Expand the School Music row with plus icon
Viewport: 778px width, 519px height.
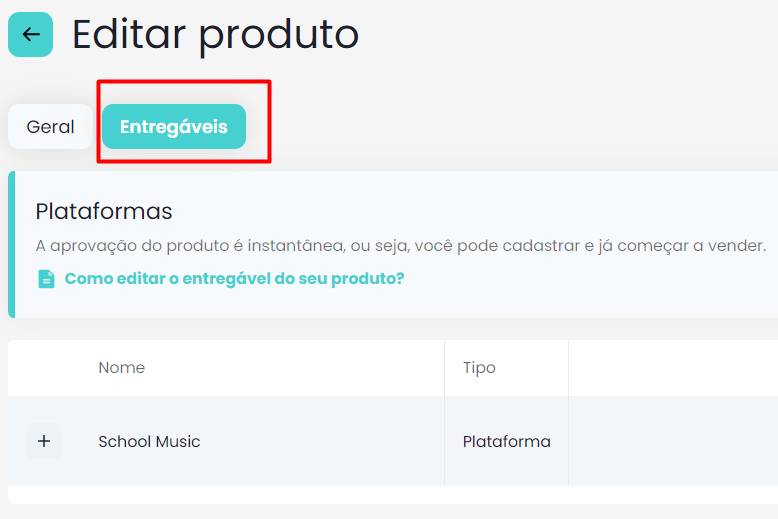tap(44, 441)
